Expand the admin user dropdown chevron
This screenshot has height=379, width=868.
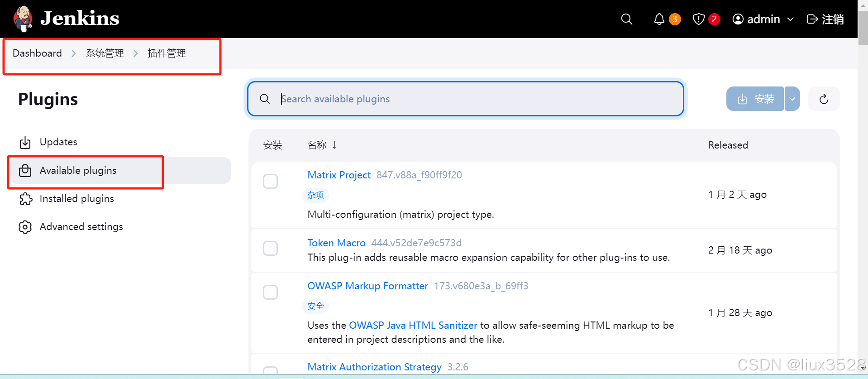tap(791, 19)
